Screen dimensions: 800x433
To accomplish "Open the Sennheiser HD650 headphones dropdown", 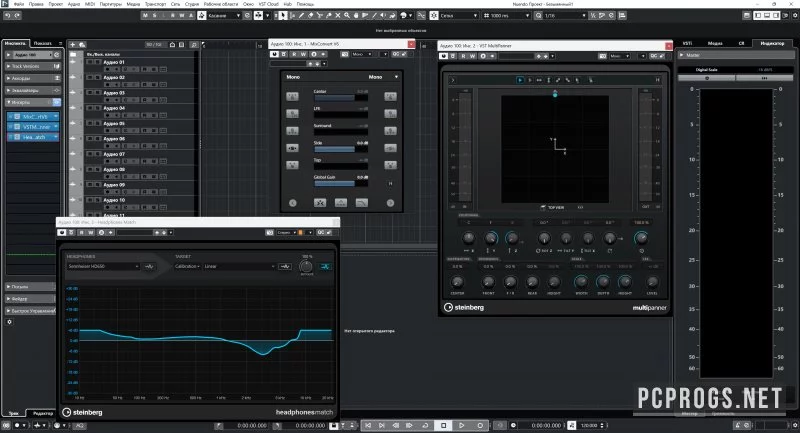I will tap(104, 266).
